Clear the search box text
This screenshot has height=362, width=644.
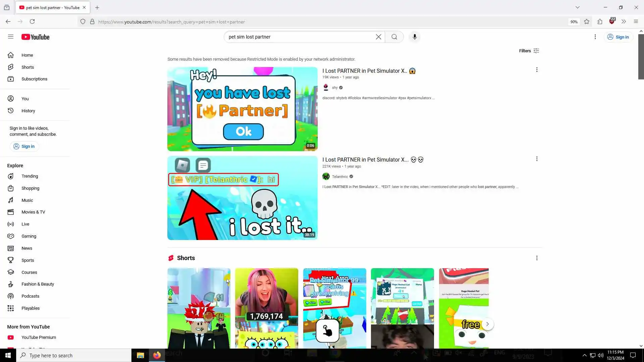[x=378, y=37]
